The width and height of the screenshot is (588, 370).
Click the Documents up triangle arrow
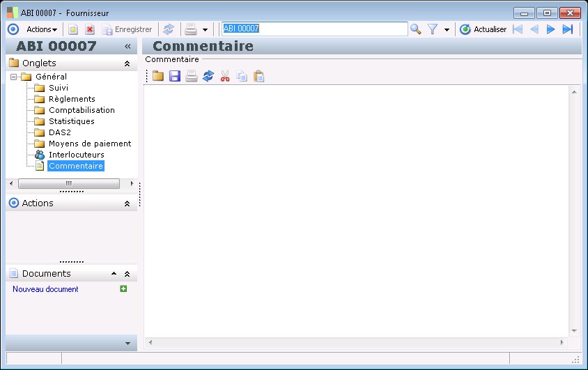pos(114,274)
